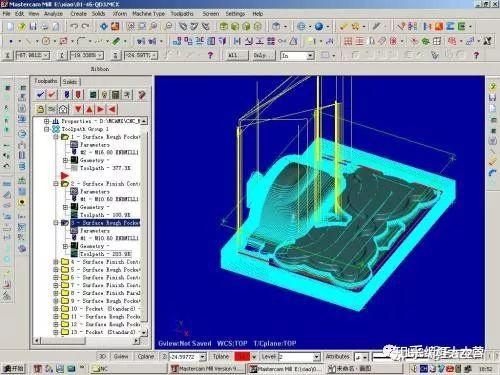The image size is (500, 375).
Task: Open the Toolpaths menu
Action: 182,14
